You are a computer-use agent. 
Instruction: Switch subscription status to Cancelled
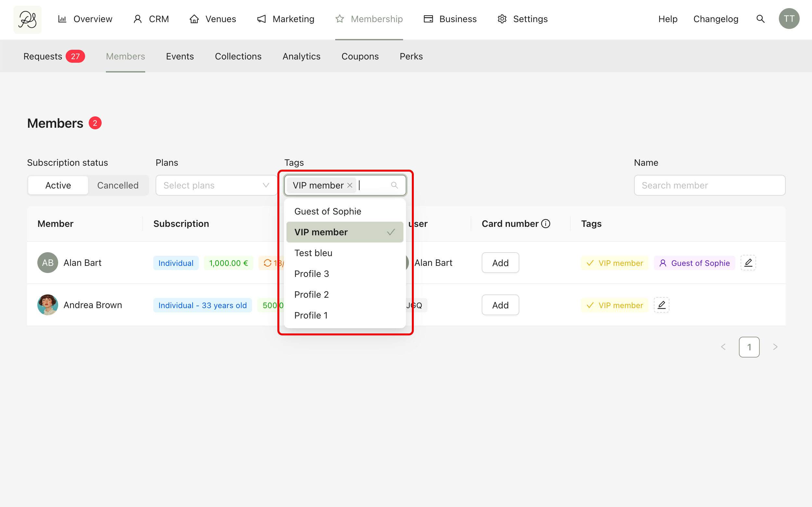(118, 186)
